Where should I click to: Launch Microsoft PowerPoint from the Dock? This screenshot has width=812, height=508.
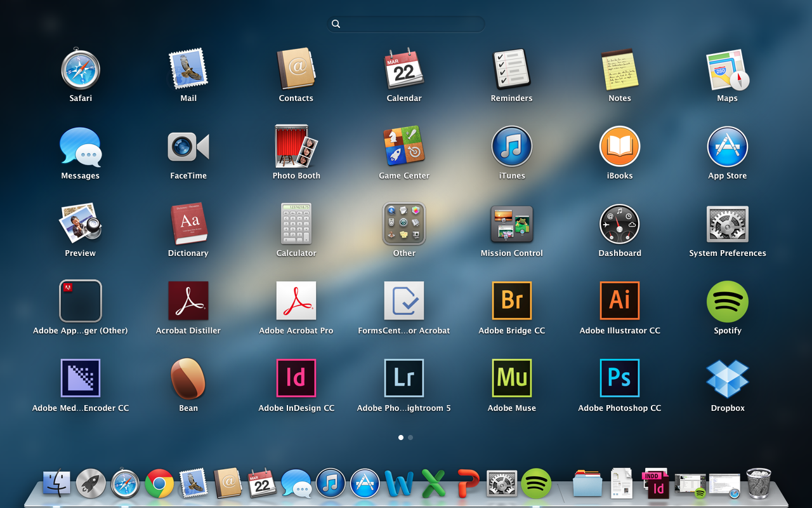pyautogui.click(x=468, y=484)
